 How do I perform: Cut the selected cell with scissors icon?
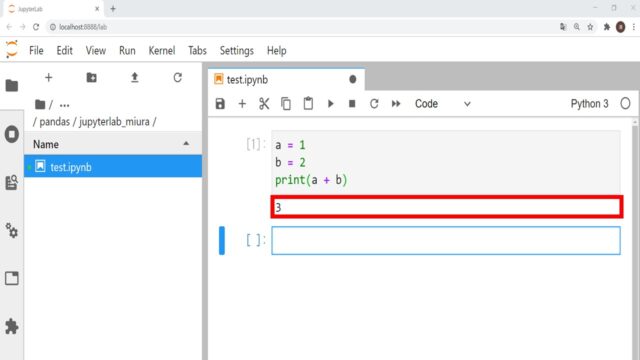[x=264, y=104]
